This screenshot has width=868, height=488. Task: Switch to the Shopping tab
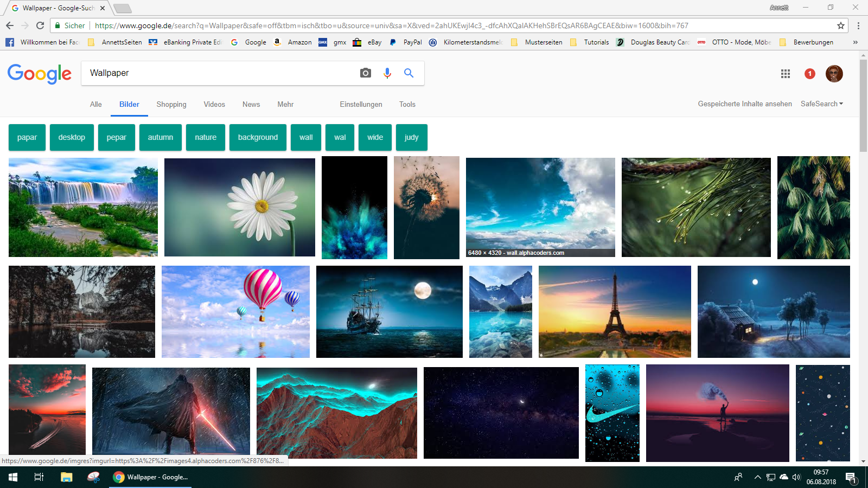[171, 105]
